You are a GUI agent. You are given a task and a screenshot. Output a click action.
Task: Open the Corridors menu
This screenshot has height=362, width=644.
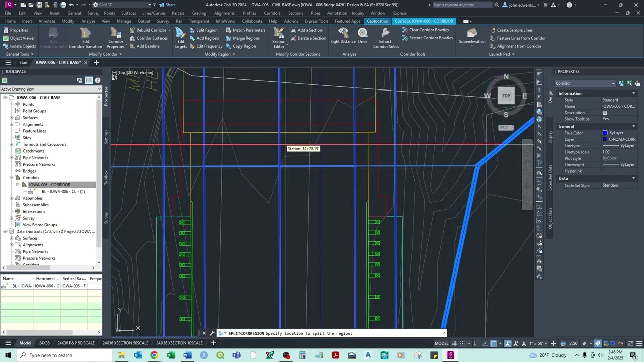[x=272, y=13]
